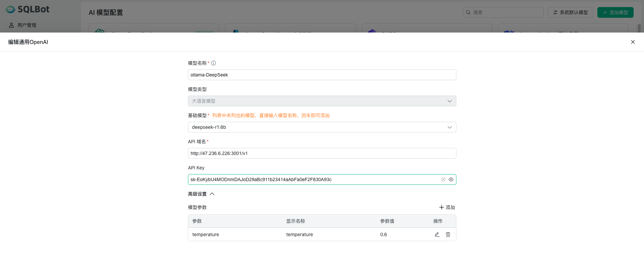Screen dimensions: 644x267
Task: Click the 添加模型 button
Action: click(615, 12)
